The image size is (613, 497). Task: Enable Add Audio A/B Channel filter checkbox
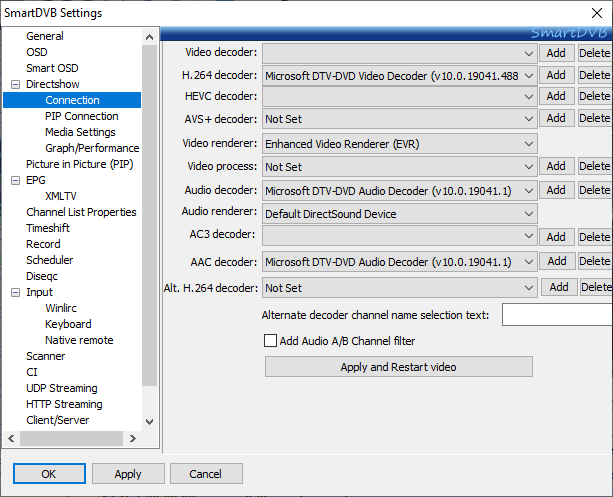[270, 341]
